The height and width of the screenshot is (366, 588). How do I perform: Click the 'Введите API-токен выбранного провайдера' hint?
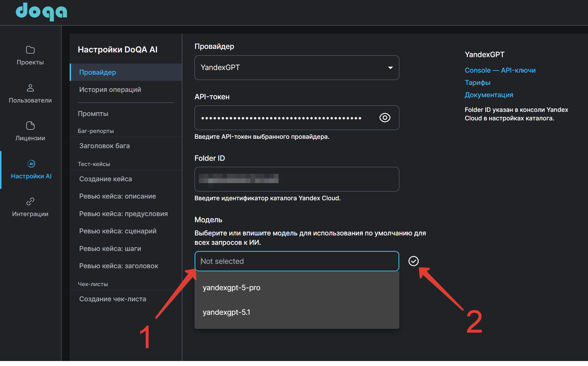click(262, 137)
